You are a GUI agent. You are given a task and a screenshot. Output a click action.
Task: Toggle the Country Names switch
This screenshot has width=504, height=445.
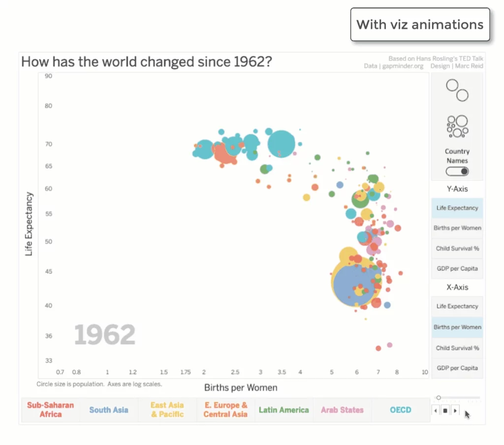click(x=457, y=171)
